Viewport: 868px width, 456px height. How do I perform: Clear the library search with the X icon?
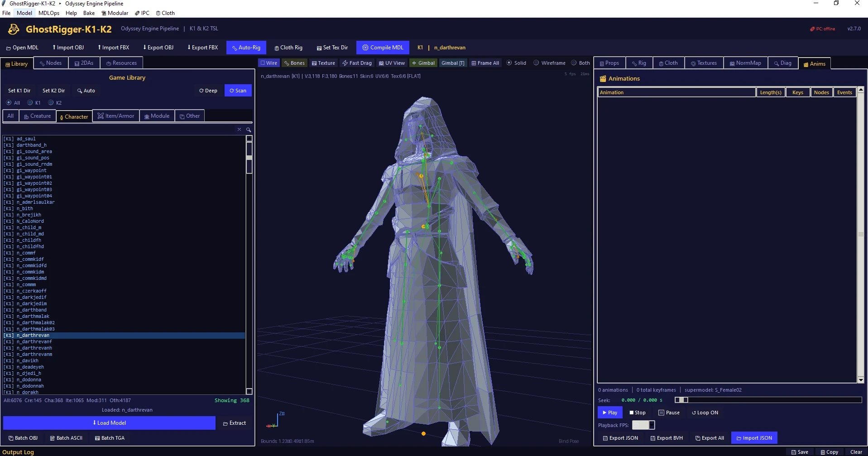[x=239, y=130]
